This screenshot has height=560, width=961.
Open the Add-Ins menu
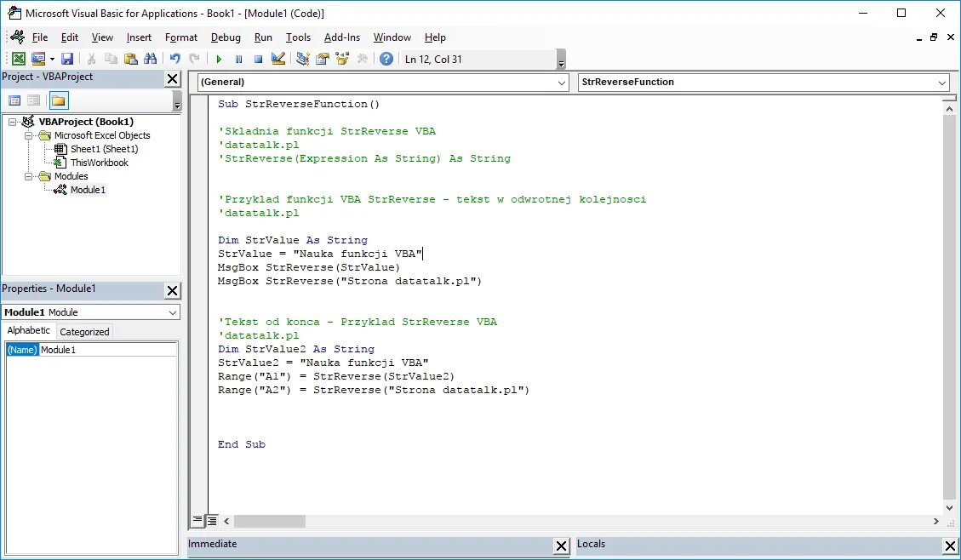[342, 37]
